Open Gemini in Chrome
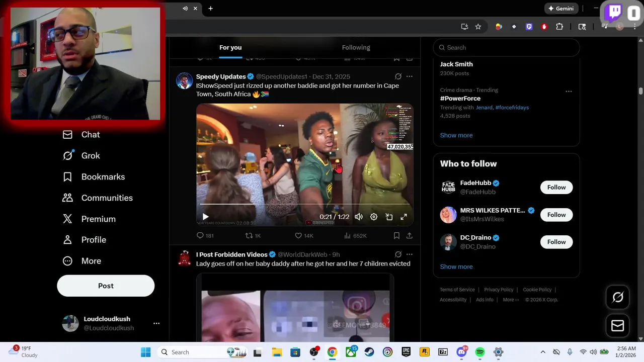This screenshot has width=644, height=362. (561, 9)
